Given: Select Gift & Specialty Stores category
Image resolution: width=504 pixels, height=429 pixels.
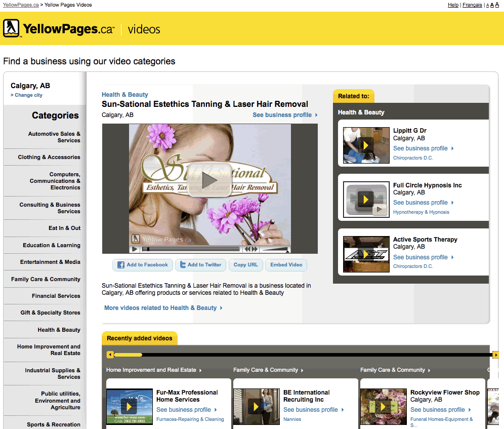Looking at the screenshot, I should click(51, 313).
